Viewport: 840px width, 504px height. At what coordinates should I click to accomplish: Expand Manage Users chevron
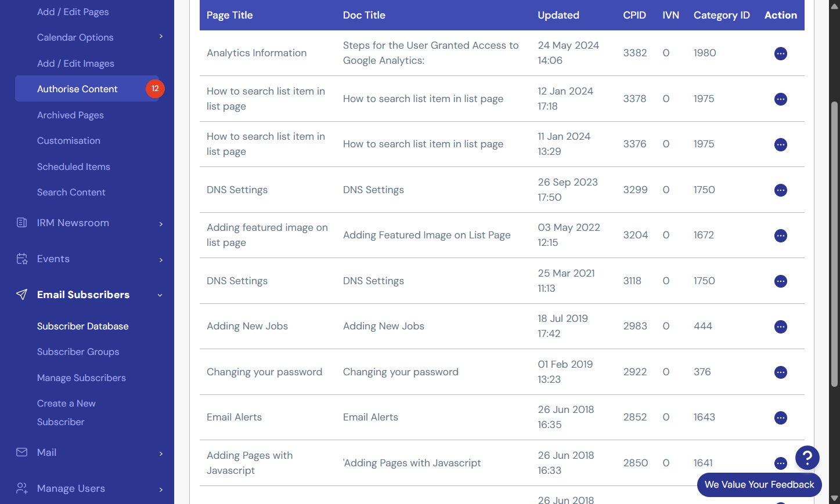point(161,490)
